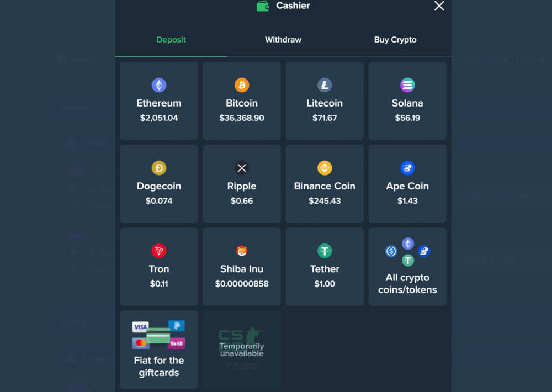Viewport: 552px width, 392px height.
Task: Click the Dogecoin price $0.074
Action: point(159,201)
